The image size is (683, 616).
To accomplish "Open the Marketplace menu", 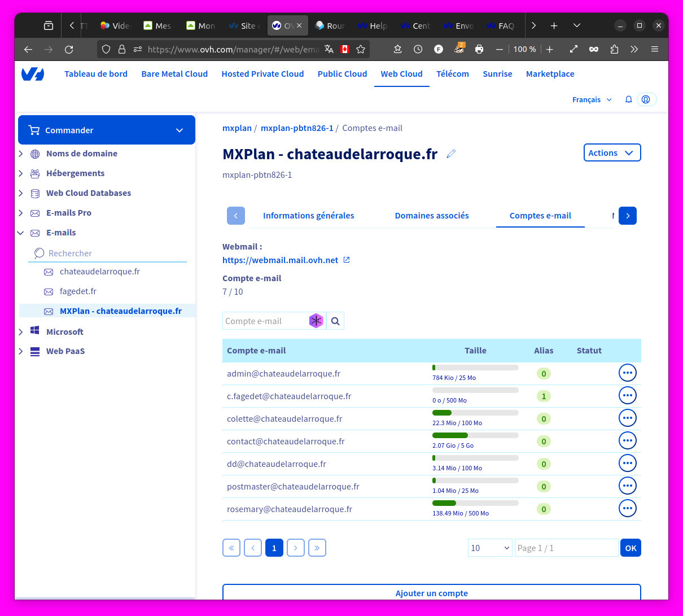I will point(550,74).
